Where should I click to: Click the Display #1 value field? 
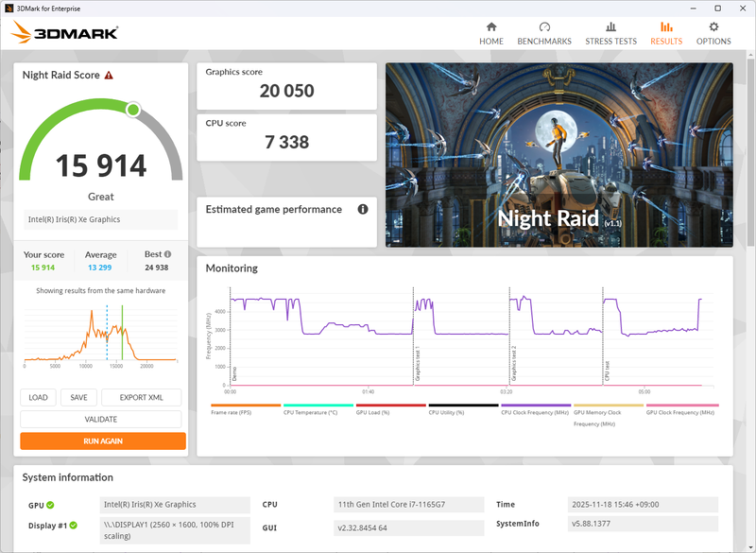[x=175, y=530]
